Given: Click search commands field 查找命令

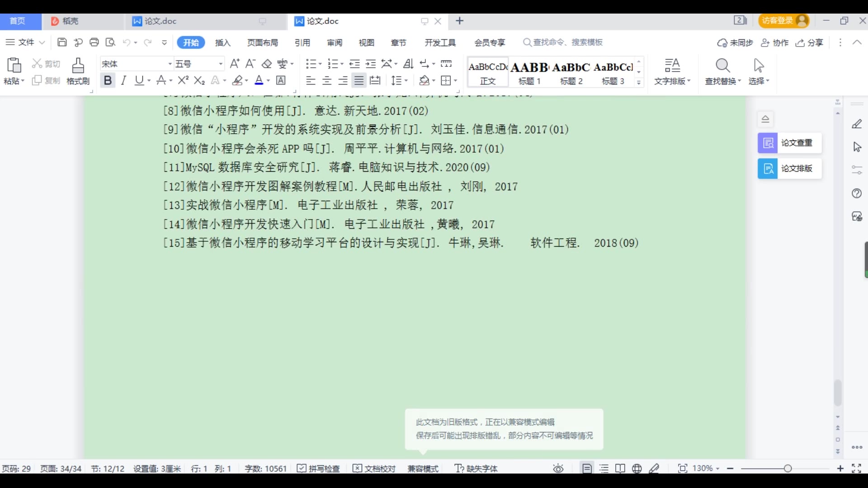Looking at the screenshot, I should pos(563,42).
